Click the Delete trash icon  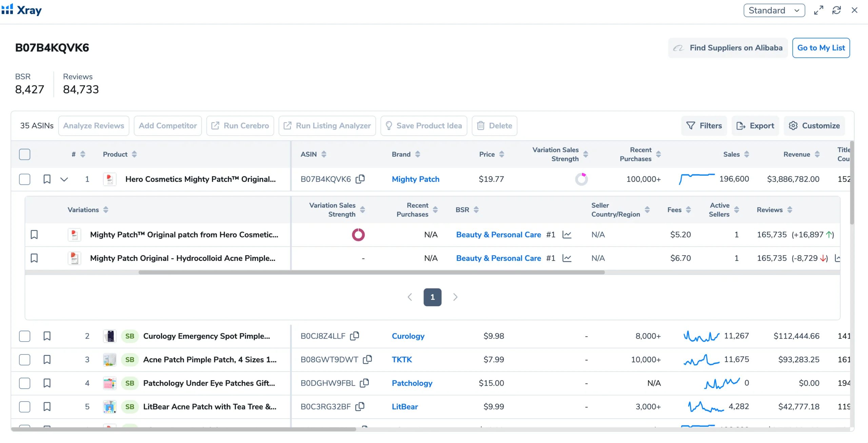click(482, 126)
